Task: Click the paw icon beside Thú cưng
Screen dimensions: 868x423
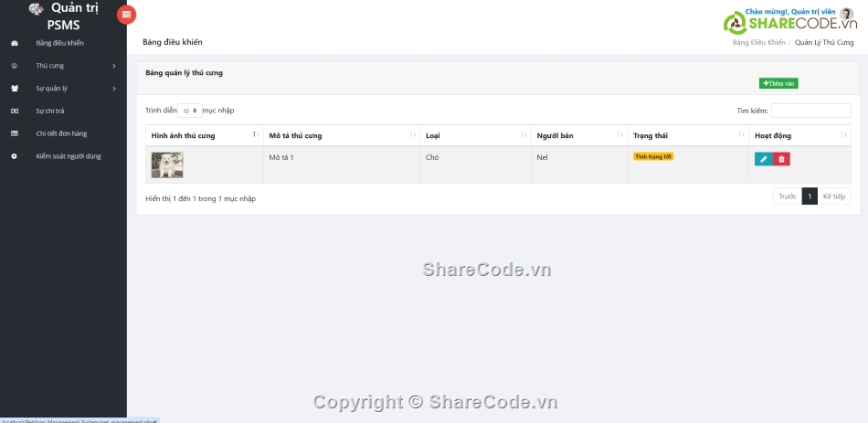Action: click(x=14, y=66)
